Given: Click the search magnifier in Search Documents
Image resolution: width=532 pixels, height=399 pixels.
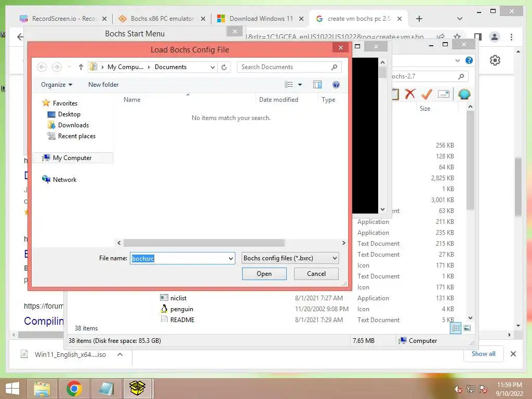Looking at the screenshot, I should click(334, 67).
